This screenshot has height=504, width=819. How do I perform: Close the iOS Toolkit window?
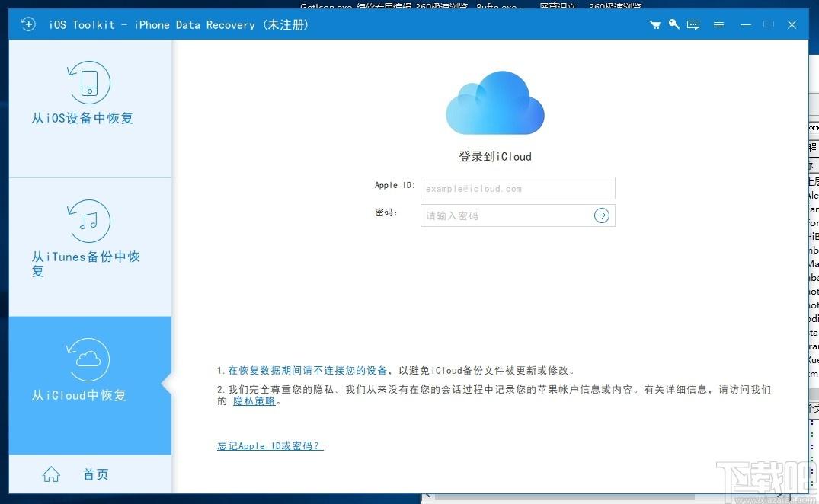click(x=792, y=24)
